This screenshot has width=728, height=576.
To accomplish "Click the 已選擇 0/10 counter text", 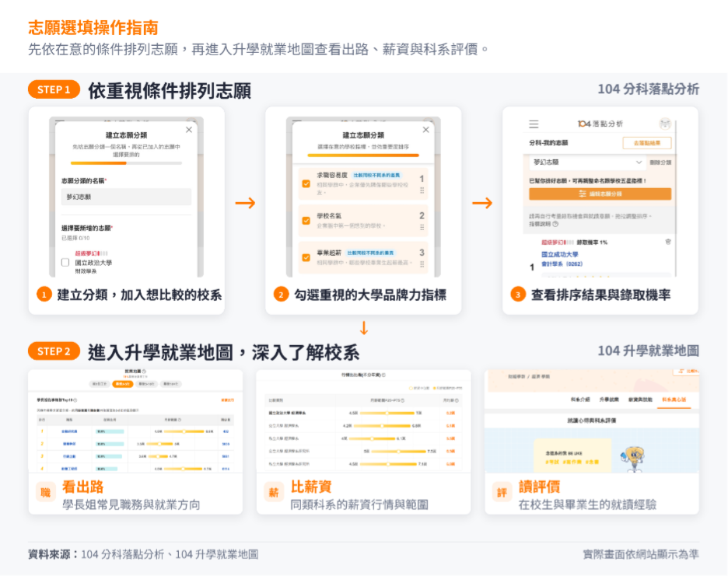I will 75,238.
